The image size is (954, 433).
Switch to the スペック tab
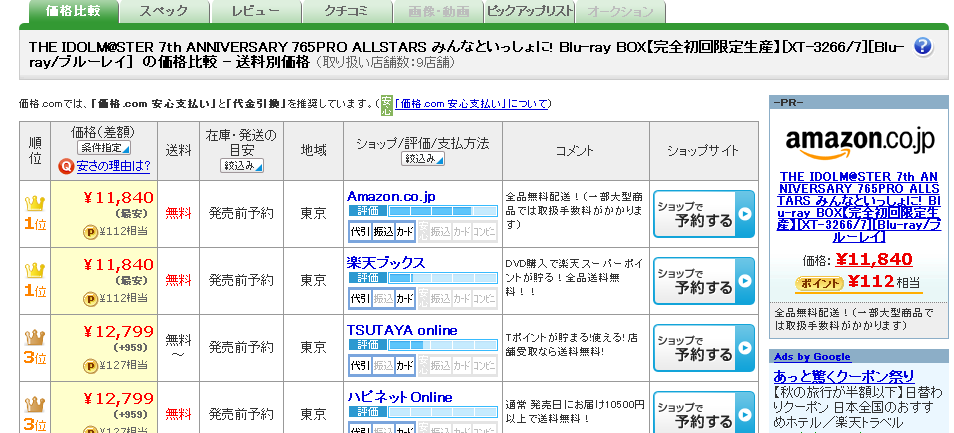tap(164, 12)
